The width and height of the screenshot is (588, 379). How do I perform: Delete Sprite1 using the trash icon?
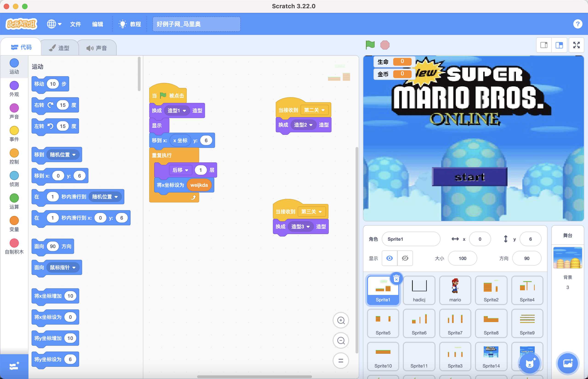(x=396, y=279)
